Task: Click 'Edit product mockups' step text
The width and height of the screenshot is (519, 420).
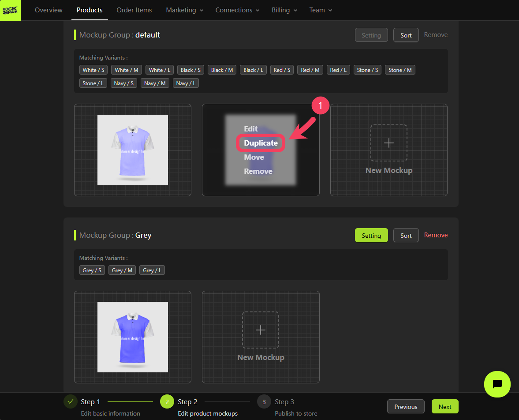Action: pos(208,413)
